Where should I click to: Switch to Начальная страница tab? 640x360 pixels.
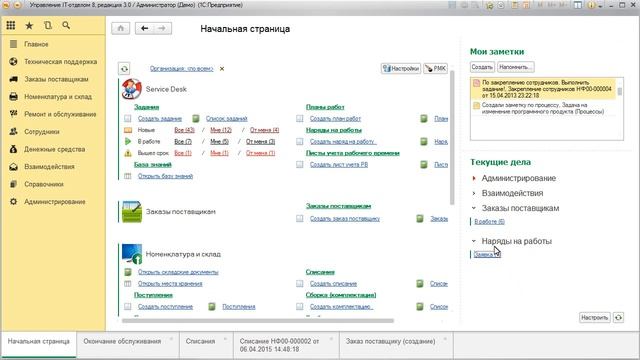[39, 344]
